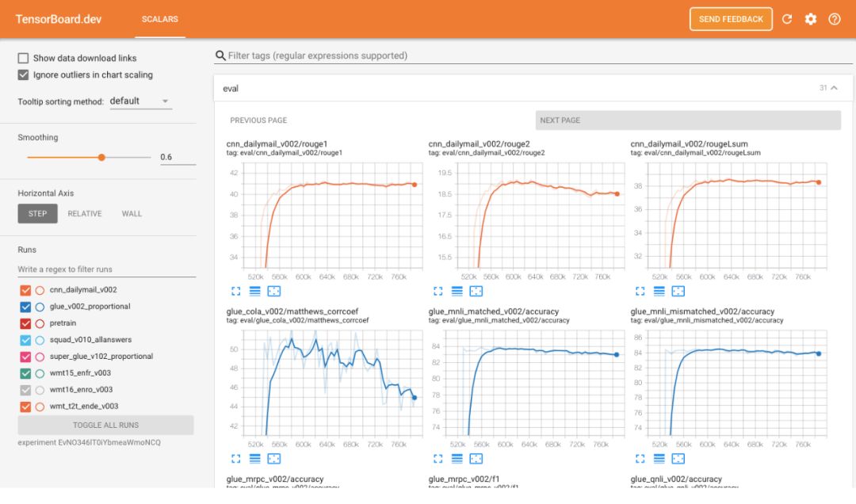The height and width of the screenshot is (504, 856).
Task: Select RELATIVE horizontal axis option
Action: [x=84, y=213]
